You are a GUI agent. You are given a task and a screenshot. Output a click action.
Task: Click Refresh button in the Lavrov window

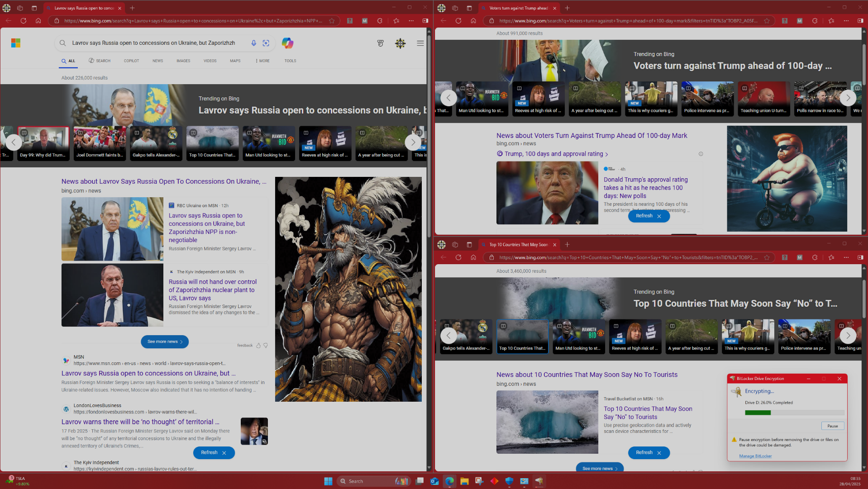tap(209, 452)
